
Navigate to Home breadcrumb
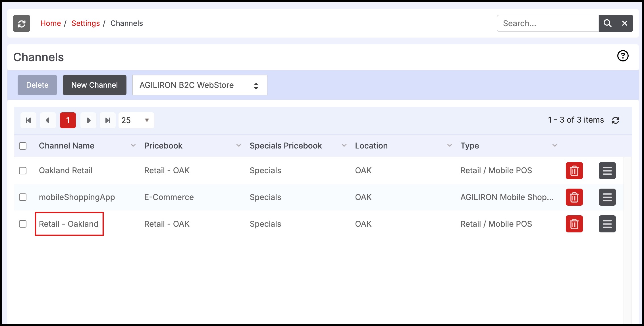(x=51, y=23)
